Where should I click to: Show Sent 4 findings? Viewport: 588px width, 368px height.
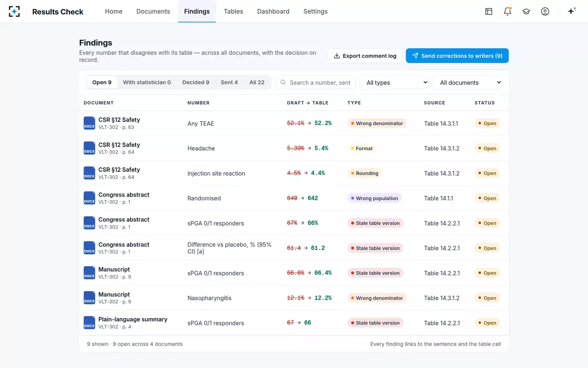point(229,82)
